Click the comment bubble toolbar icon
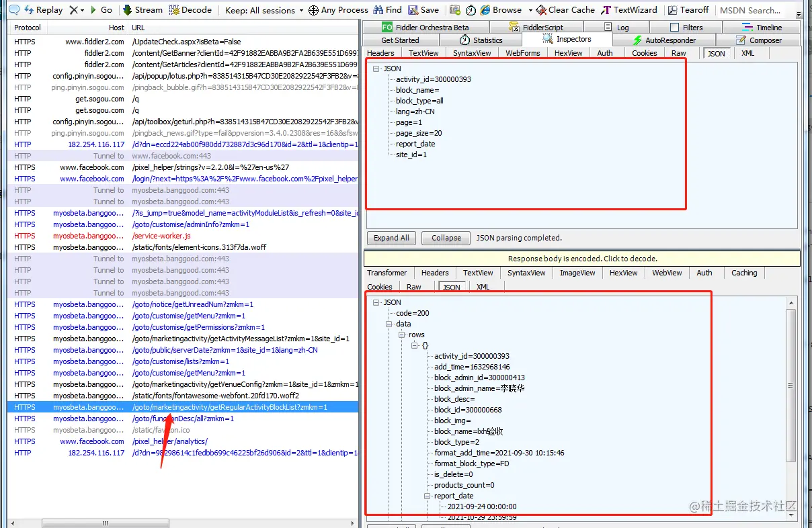Screen dimensions: 812x528 (13, 10)
